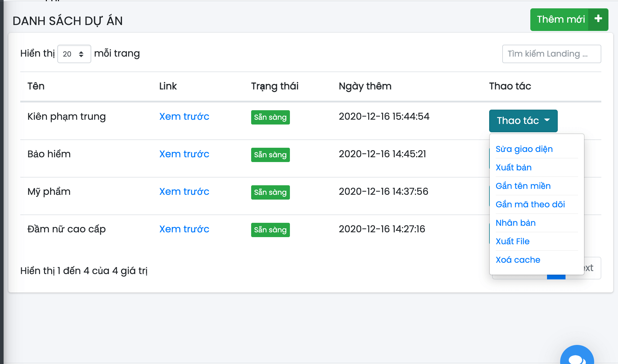Viewport: 618px width, 364px height.
Task: Open Xem trước link for Kiên phạm trung
Action: click(x=184, y=116)
